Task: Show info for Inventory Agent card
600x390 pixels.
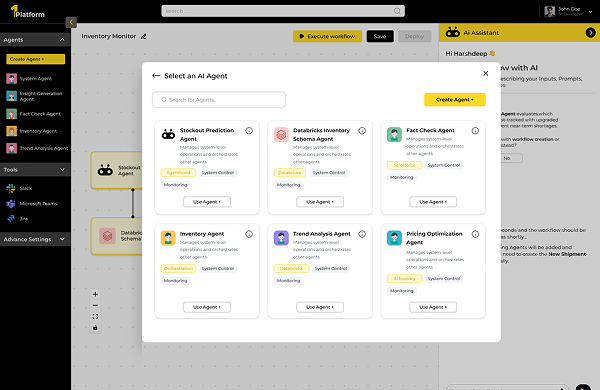Action: [249, 234]
